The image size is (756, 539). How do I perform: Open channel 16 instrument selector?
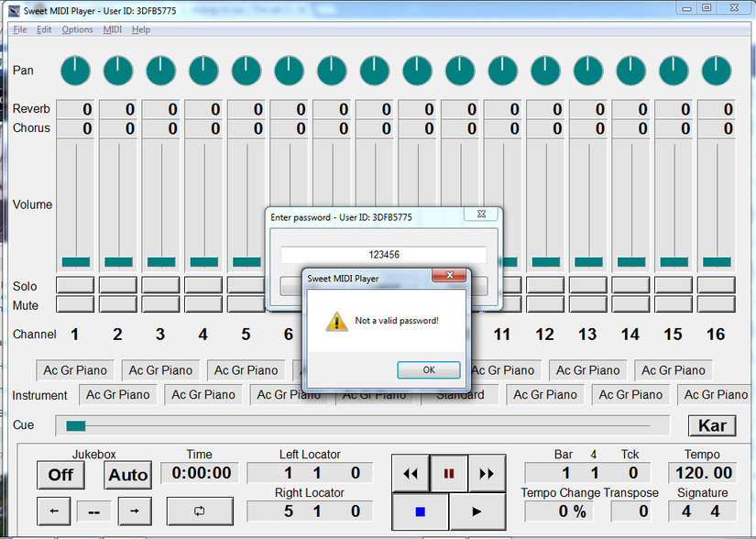point(716,395)
